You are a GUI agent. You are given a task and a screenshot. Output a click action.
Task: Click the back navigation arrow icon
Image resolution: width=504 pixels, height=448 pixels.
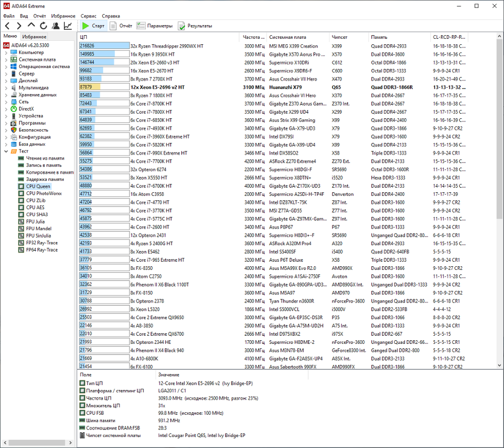click(x=8, y=26)
